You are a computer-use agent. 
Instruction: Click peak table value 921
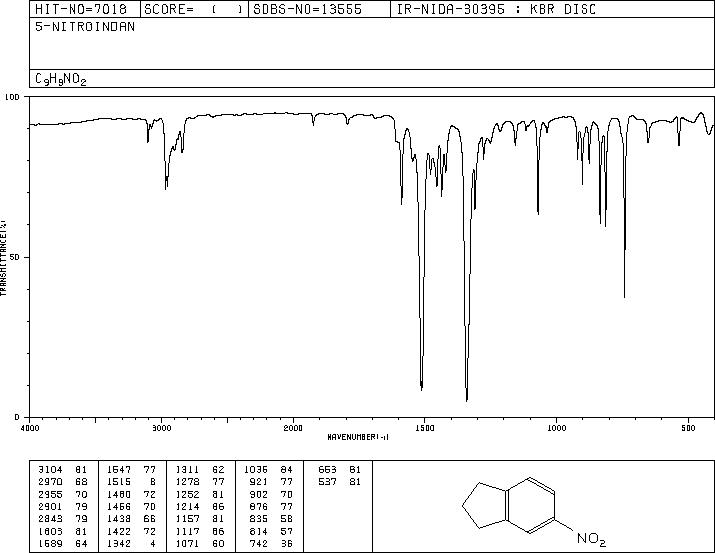[x=259, y=482]
